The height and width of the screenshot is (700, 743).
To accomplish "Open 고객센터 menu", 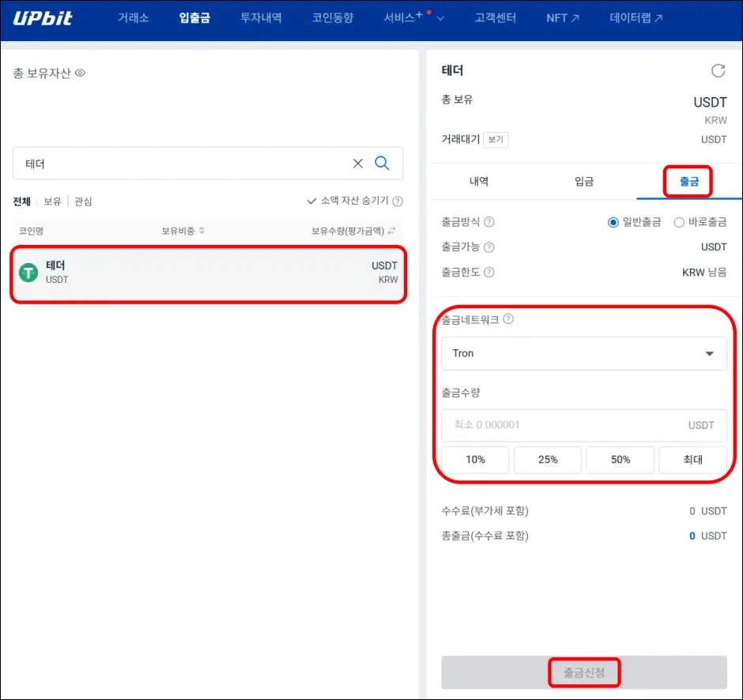I will 495,18.
